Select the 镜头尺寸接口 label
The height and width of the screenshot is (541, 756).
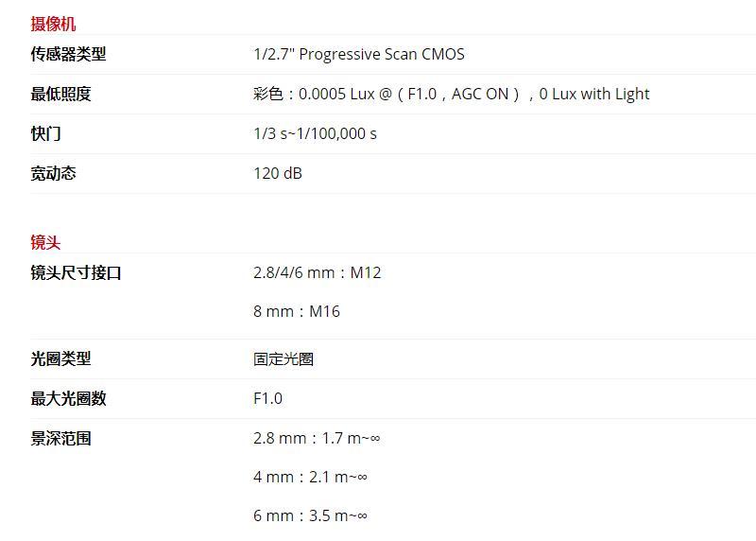76,272
